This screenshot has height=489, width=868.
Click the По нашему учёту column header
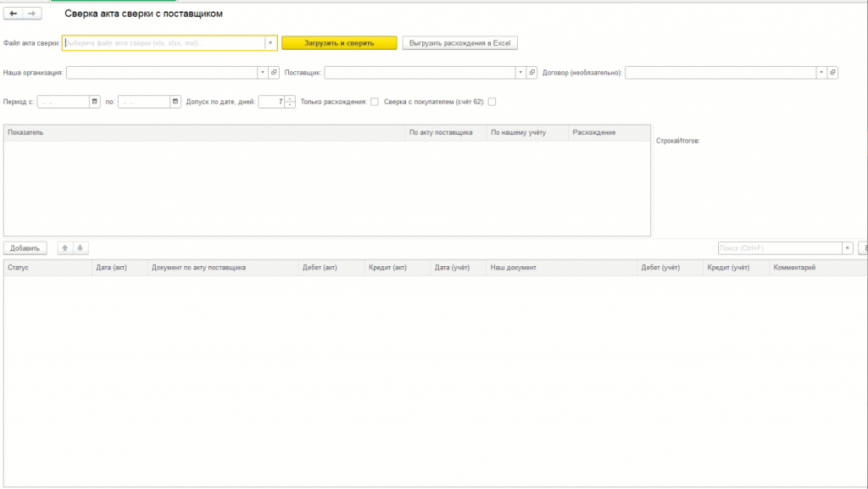coord(527,133)
